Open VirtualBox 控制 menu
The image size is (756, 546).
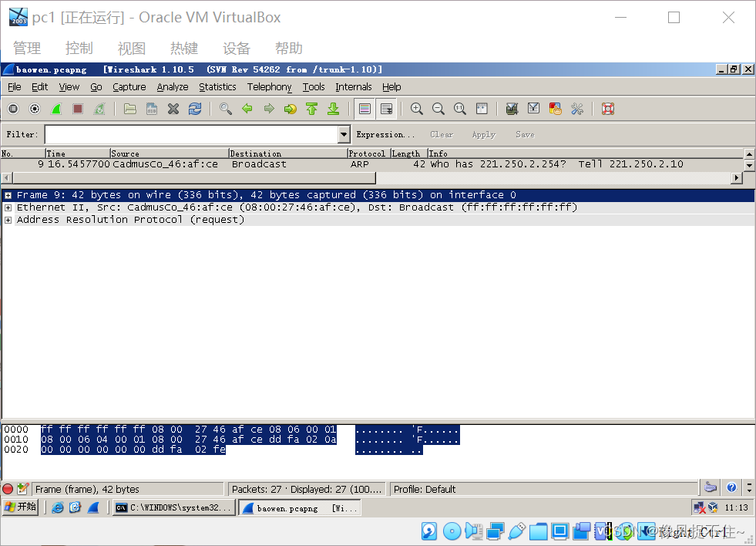click(x=79, y=49)
